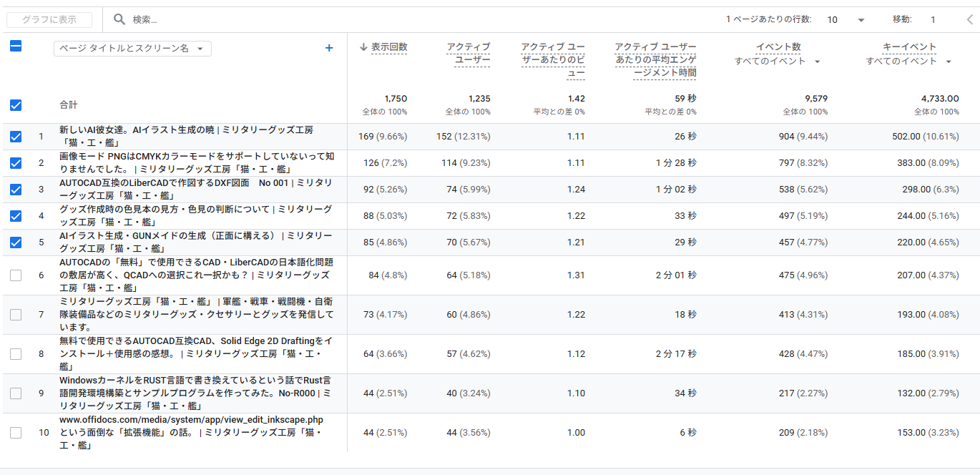The width and height of the screenshot is (980, 475).
Task: Click row title 画像モード PNGはCMYKカラーモード
Action: click(x=197, y=163)
